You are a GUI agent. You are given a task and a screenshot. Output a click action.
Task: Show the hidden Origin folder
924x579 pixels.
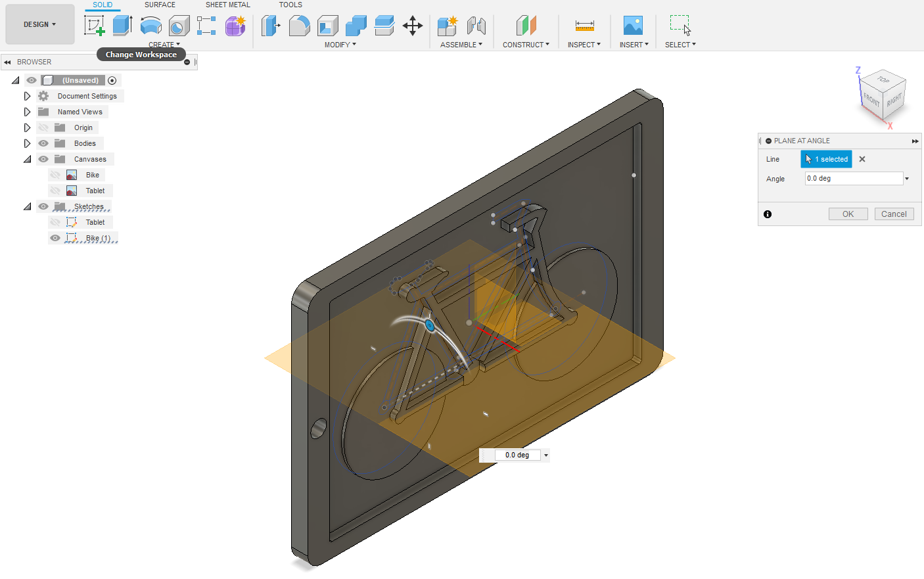(43, 127)
